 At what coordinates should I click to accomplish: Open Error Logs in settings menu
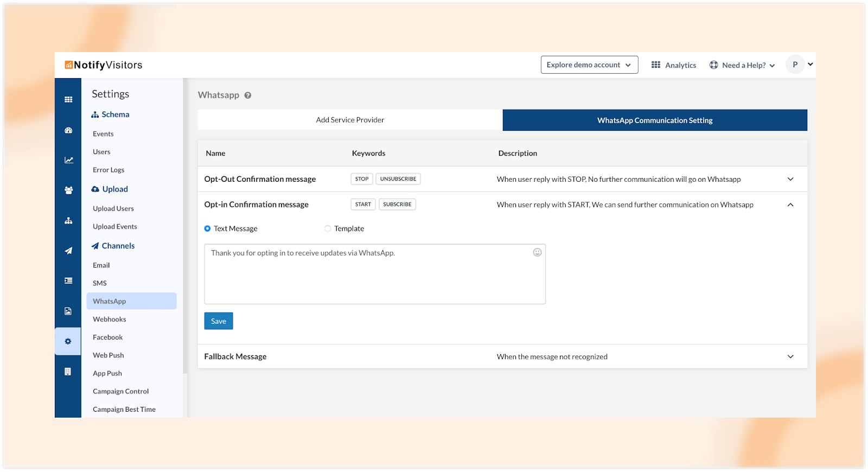(108, 170)
